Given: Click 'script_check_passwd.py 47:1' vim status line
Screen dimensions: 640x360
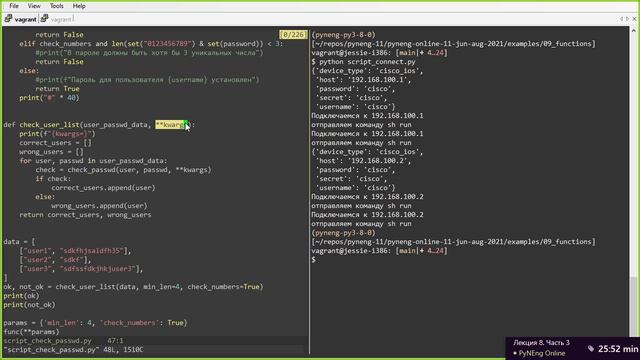Looking at the screenshot, I should pos(64,340).
